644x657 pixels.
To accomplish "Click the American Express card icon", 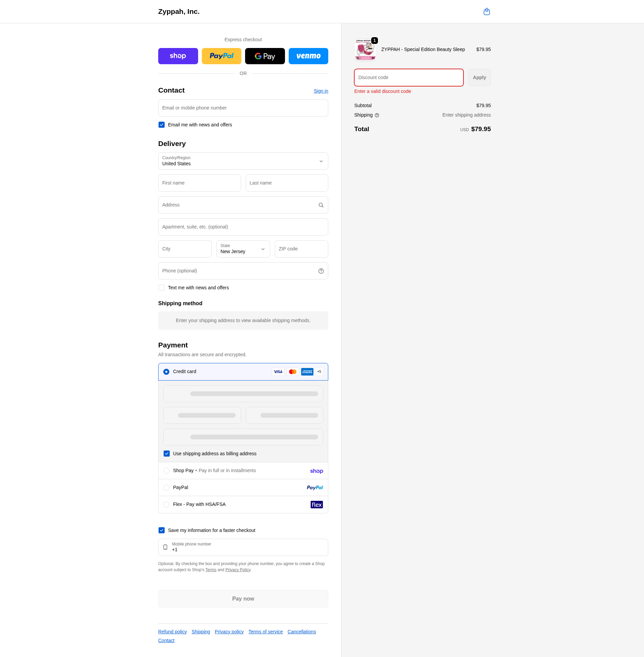I will (x=307, y=372).
